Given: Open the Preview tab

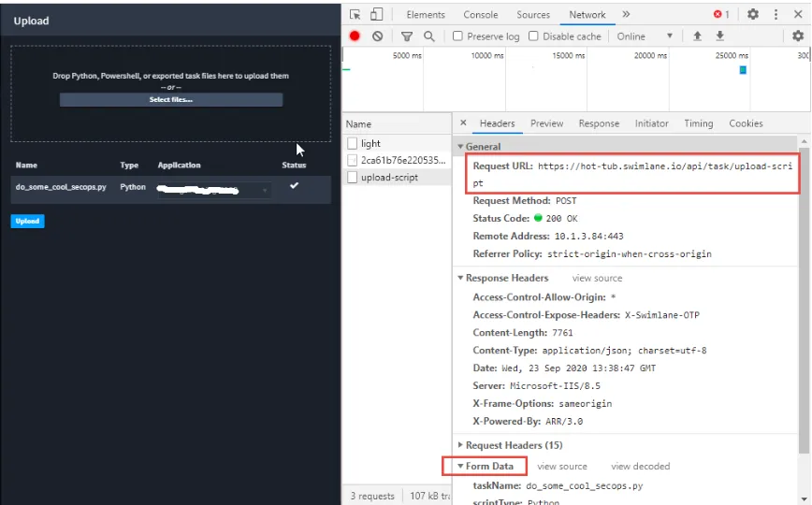Looking at the screenshot, I should click(x=547, y=123).
